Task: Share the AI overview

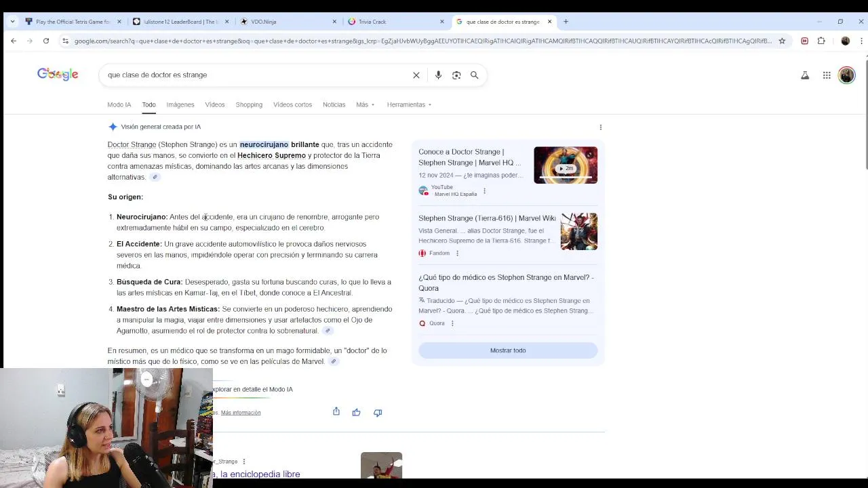Action: pyautogui.click(x=336, y=411)
